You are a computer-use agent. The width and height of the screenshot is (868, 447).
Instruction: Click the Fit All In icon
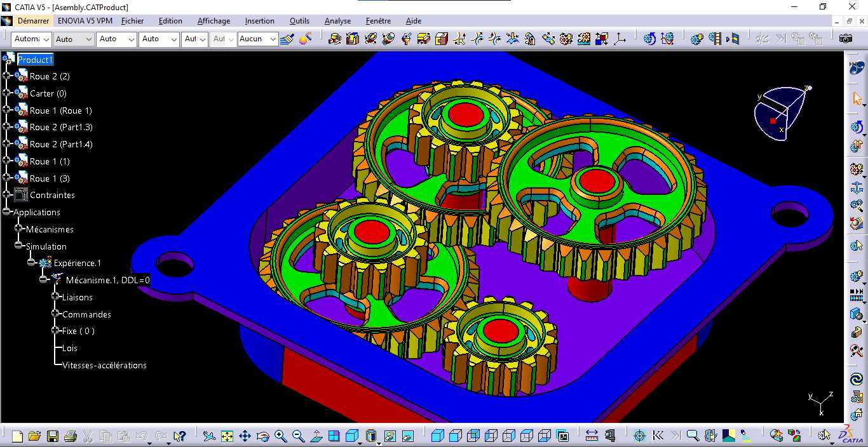coord(227,436)
